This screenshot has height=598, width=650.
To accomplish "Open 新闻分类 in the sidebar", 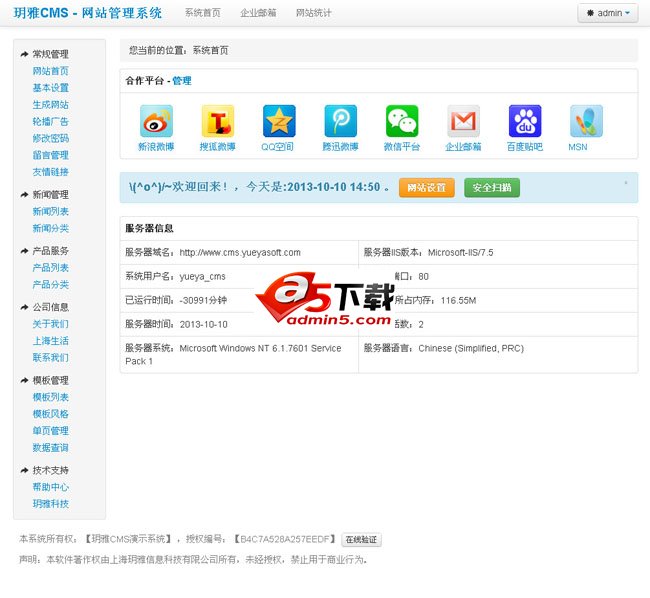I will [x=51, y=228].
